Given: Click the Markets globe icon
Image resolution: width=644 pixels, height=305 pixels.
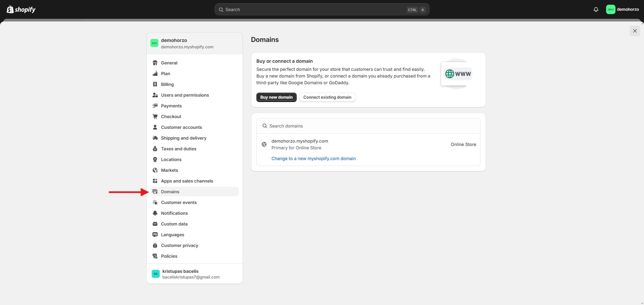Looking at the screenshot, I should point(155,170).
